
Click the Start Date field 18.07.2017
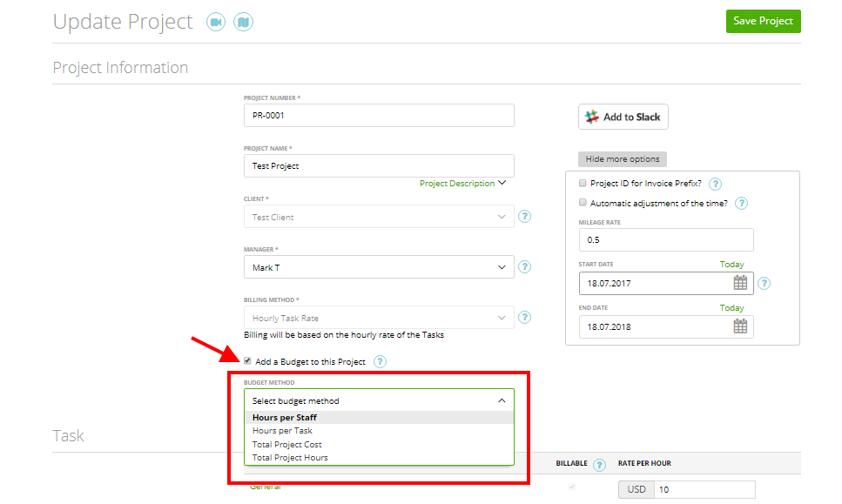(666, 283)
